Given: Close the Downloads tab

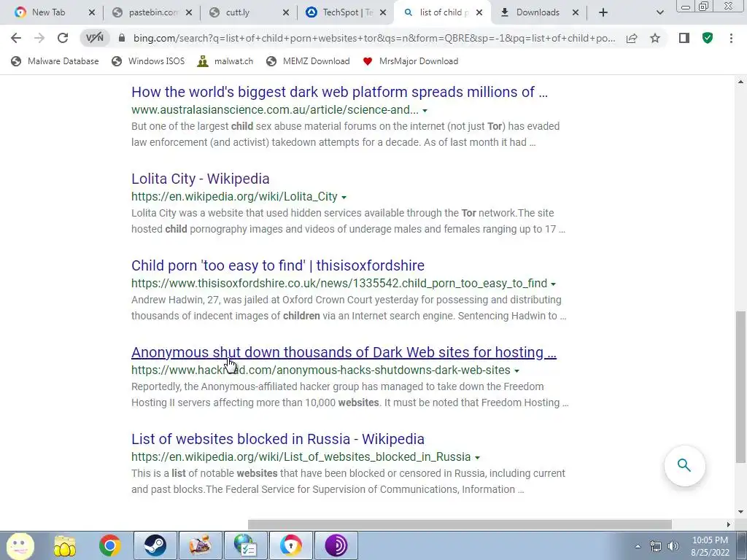Looking at the screenshot, I should tap(576, 12).
